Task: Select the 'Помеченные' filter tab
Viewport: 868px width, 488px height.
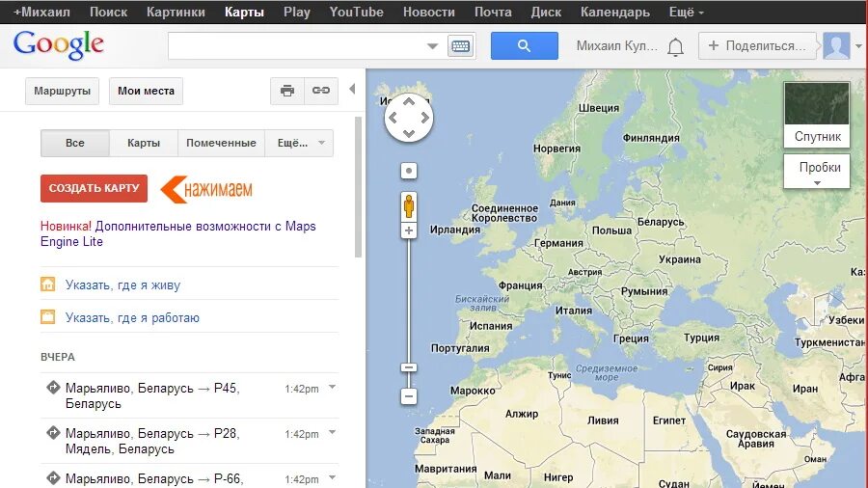Action: [x=221, y=144]
